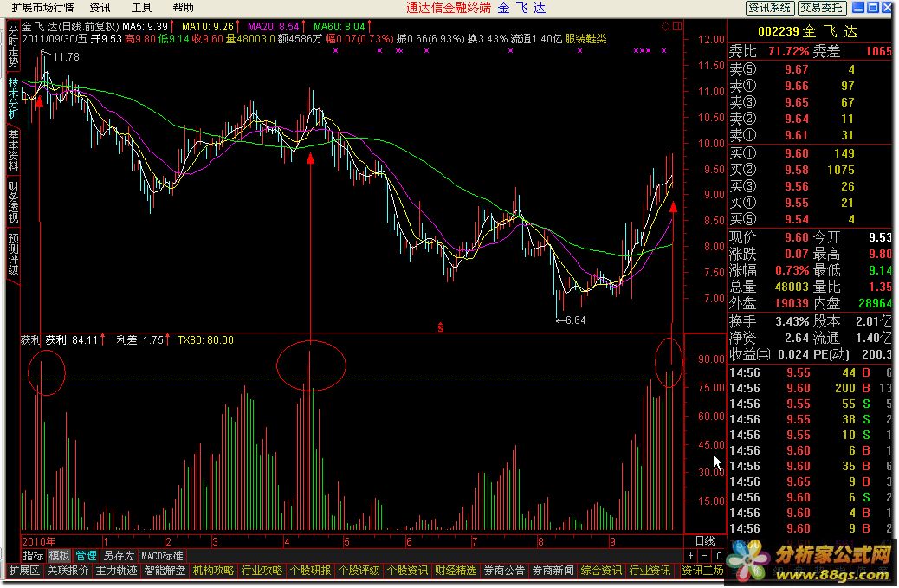Click the 换手 3.43% value
This screenshot has width=899, height=588.
792,321
